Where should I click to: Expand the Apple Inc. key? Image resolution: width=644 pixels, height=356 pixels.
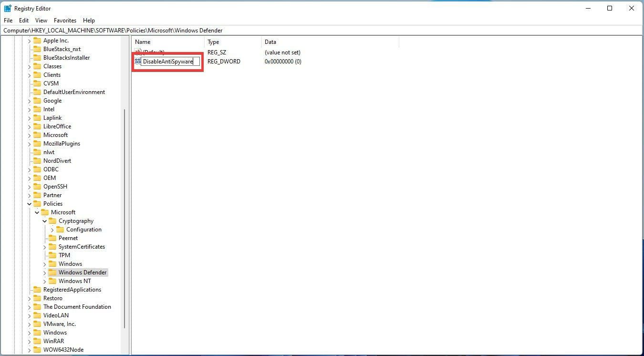(29, 41)
